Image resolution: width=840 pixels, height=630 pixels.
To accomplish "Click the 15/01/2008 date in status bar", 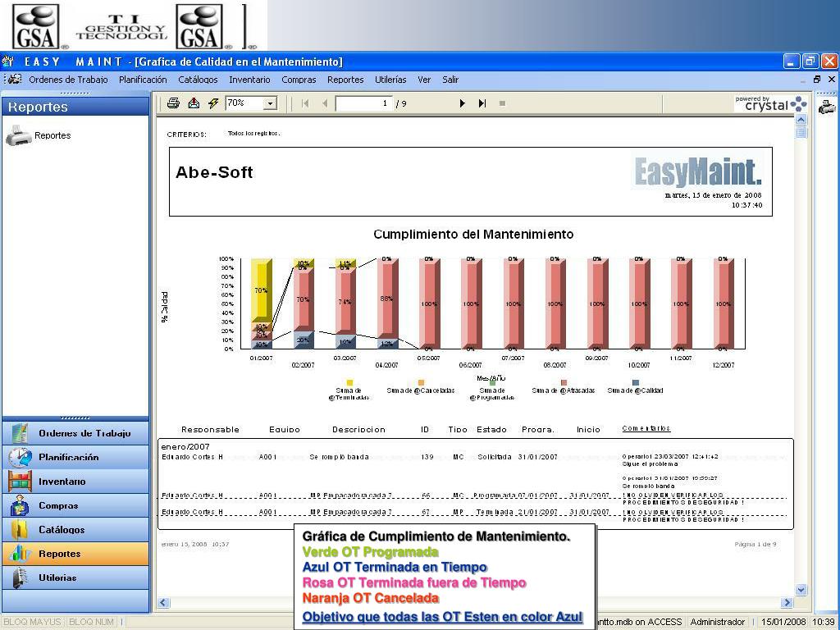I will point(783,622).
